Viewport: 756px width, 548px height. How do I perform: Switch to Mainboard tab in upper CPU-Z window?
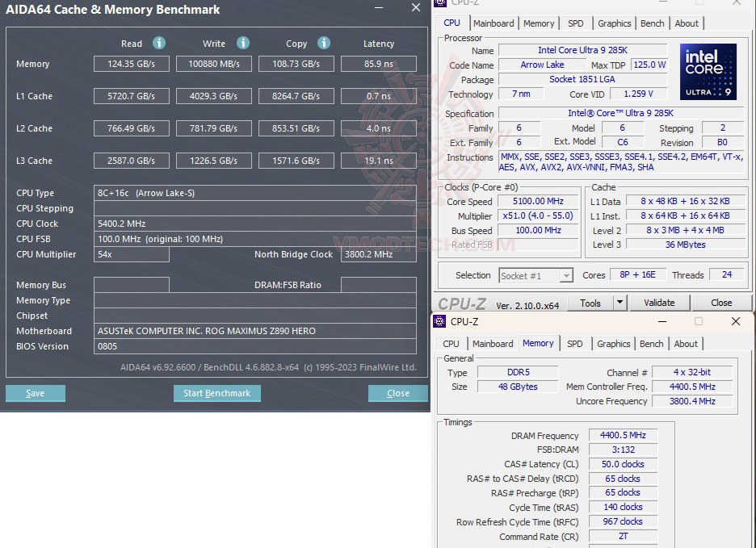click(493, 23)
